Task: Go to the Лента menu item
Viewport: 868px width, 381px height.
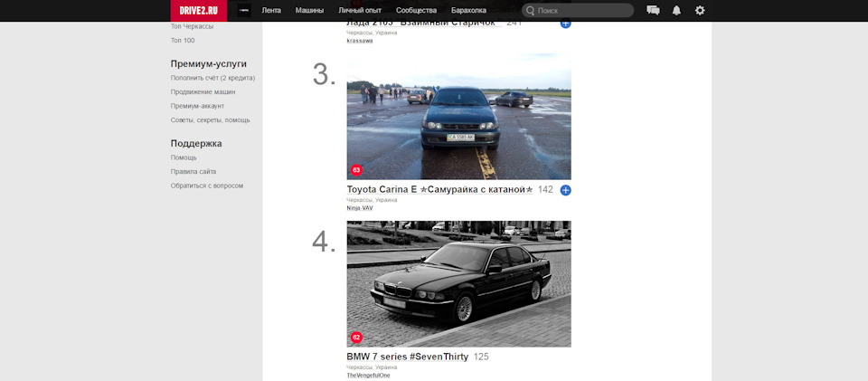Action: [x=271, y=11]
